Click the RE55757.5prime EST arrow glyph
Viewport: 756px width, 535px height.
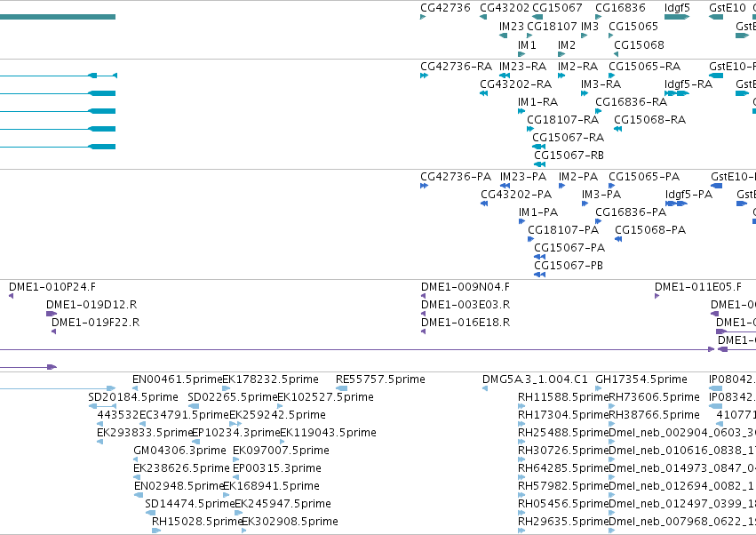(342, 388)
